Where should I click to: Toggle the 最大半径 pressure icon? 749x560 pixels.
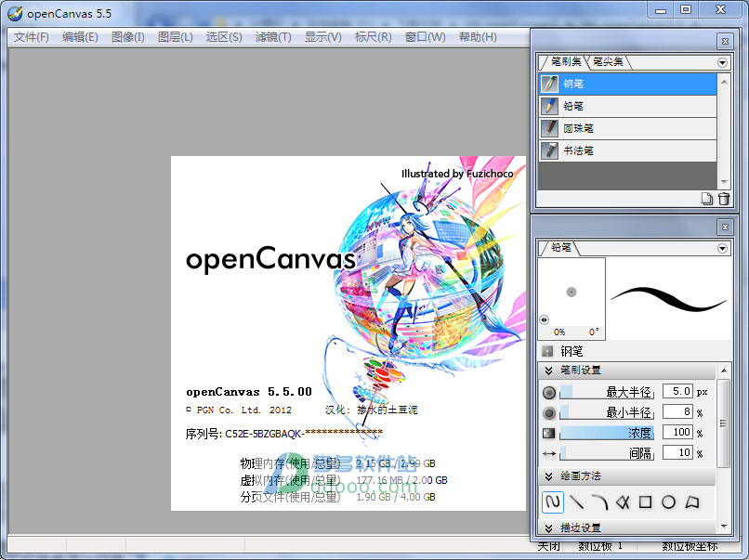(x=549, y=393)
